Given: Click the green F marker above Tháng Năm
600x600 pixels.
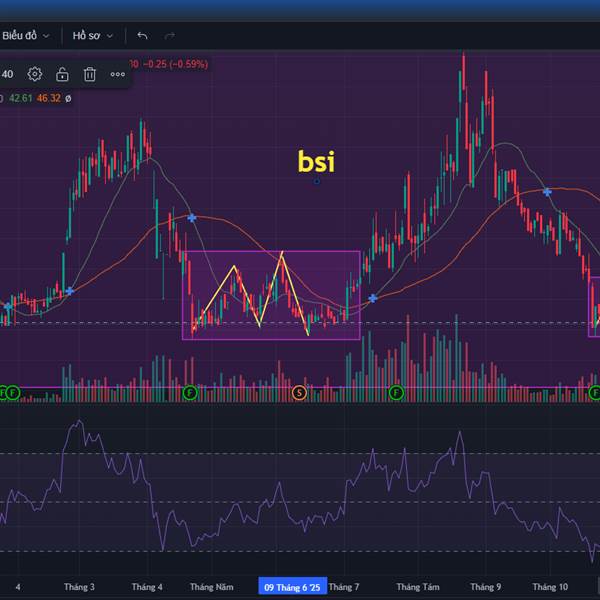Looking at the screenshot, I should (190, 393).
